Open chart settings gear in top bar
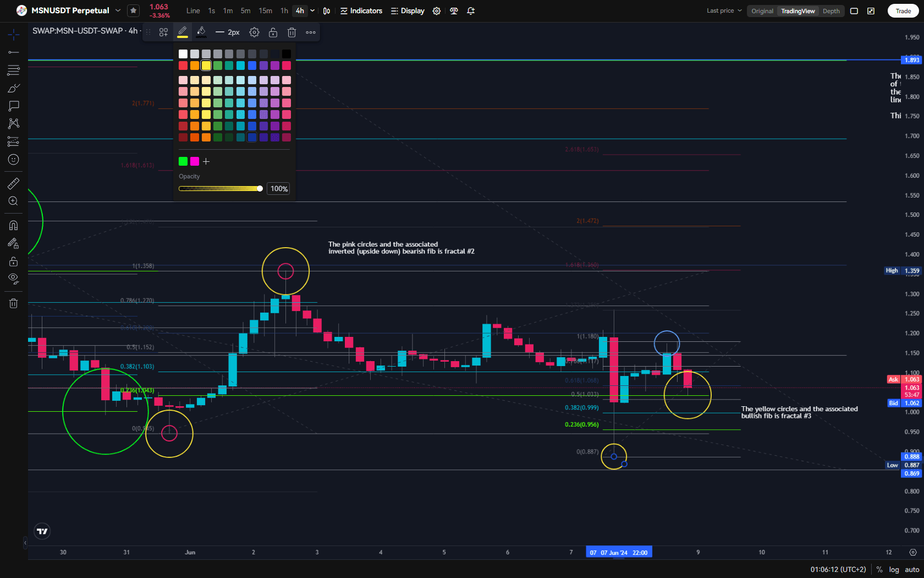Screen dimensions: 924x578 tap(437, 11)
